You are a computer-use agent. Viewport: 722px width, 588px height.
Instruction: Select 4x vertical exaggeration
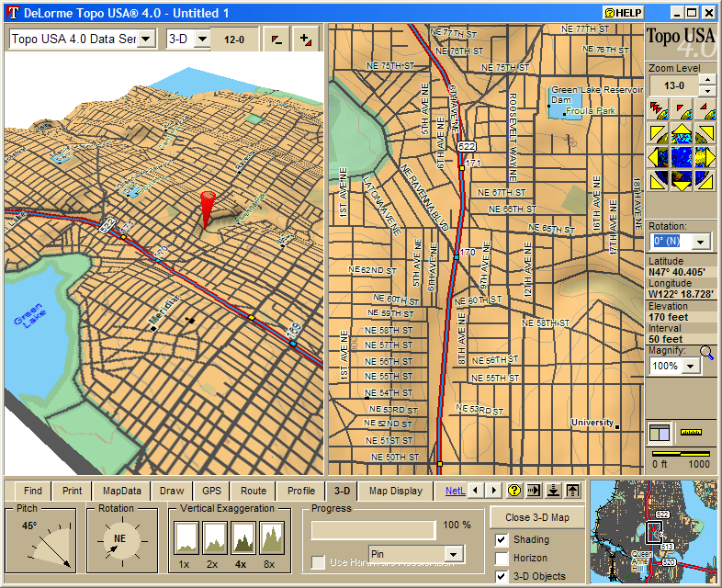coord(243,538)
